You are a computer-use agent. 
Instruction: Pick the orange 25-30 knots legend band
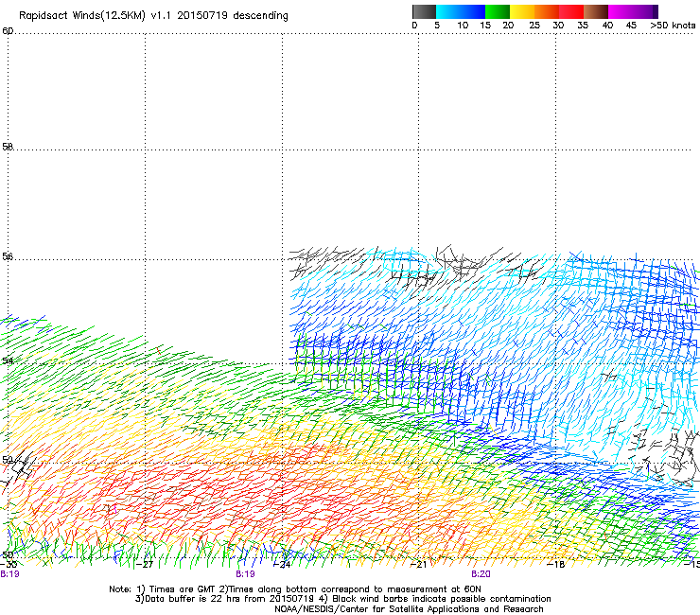click(547, 11)
